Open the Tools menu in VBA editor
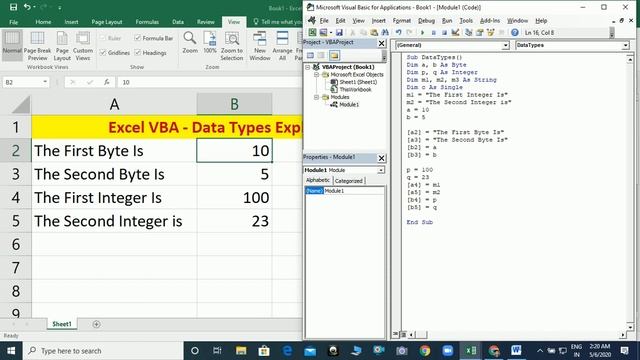 (466, 20)
